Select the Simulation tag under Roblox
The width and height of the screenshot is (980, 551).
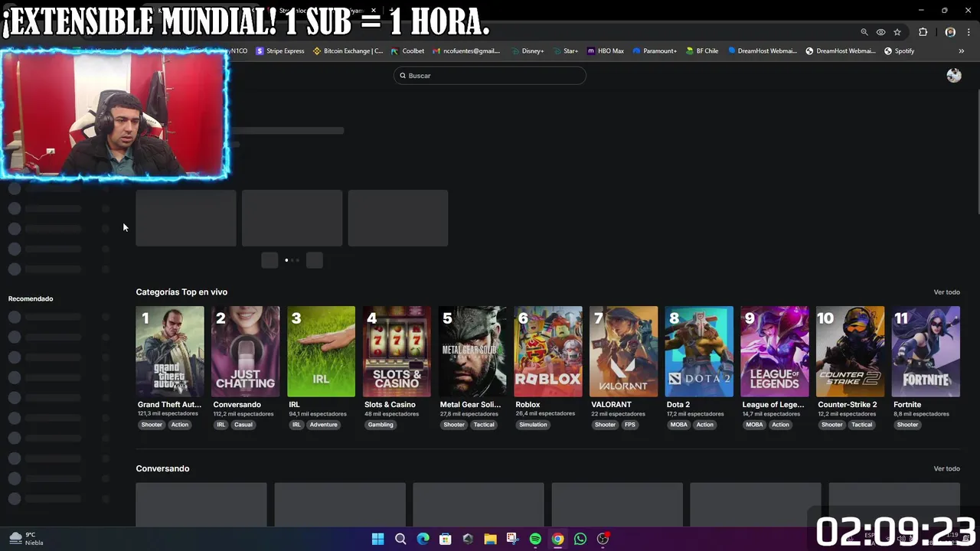tap(533, 425)
